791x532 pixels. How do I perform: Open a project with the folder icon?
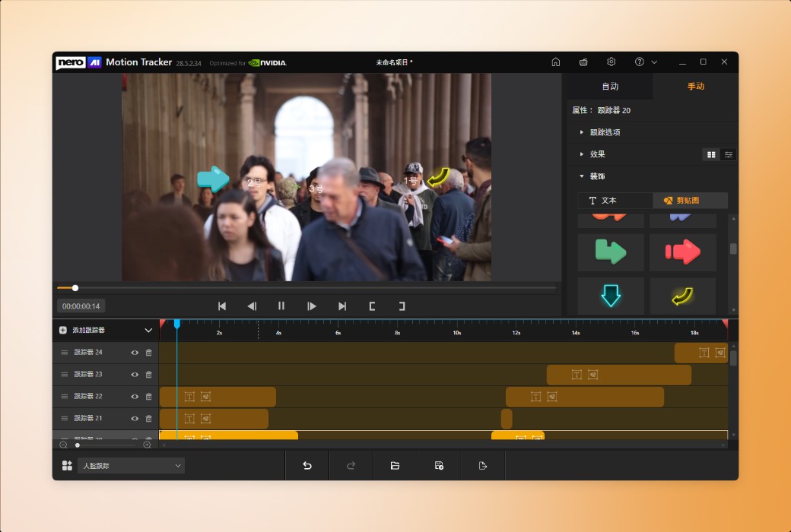coord(395,465)
